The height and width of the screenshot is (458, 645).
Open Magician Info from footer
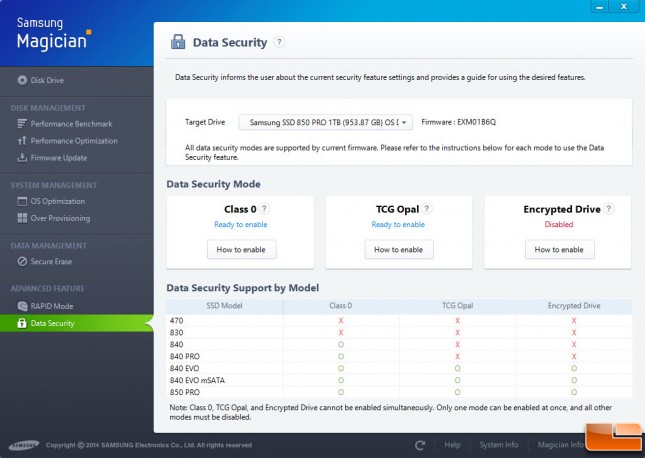tap(560, 445)
